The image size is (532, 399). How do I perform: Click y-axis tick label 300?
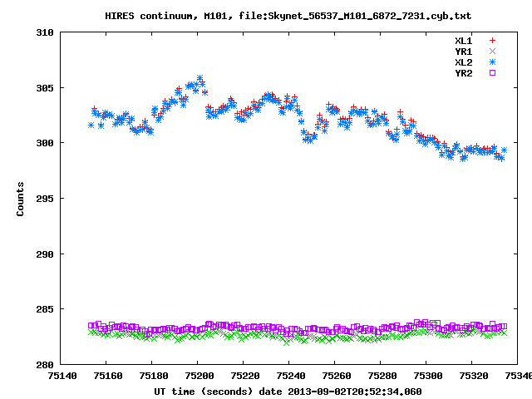(x=45, y=143)
